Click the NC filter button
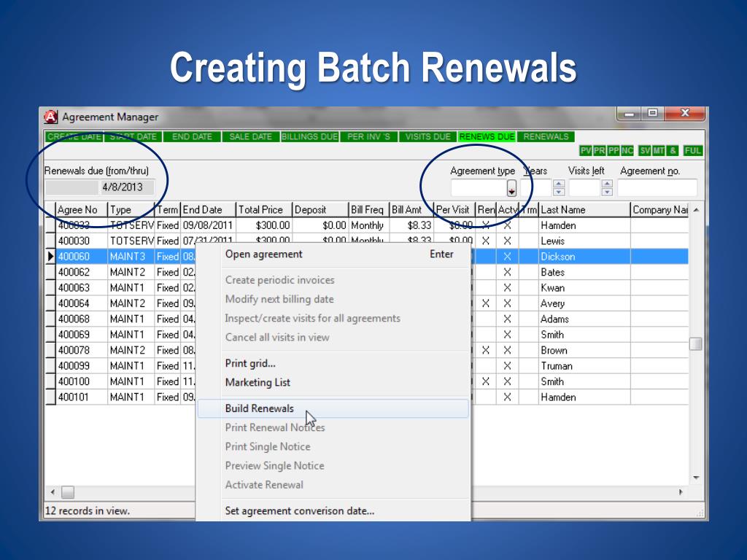The width and height of the screenshot is (747, 560). click(627, 151)
